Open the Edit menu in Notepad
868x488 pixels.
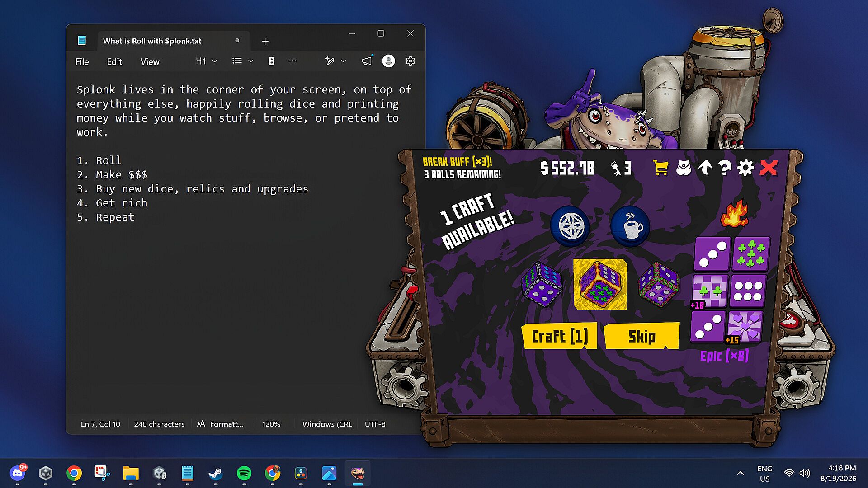tap(114, 61)
